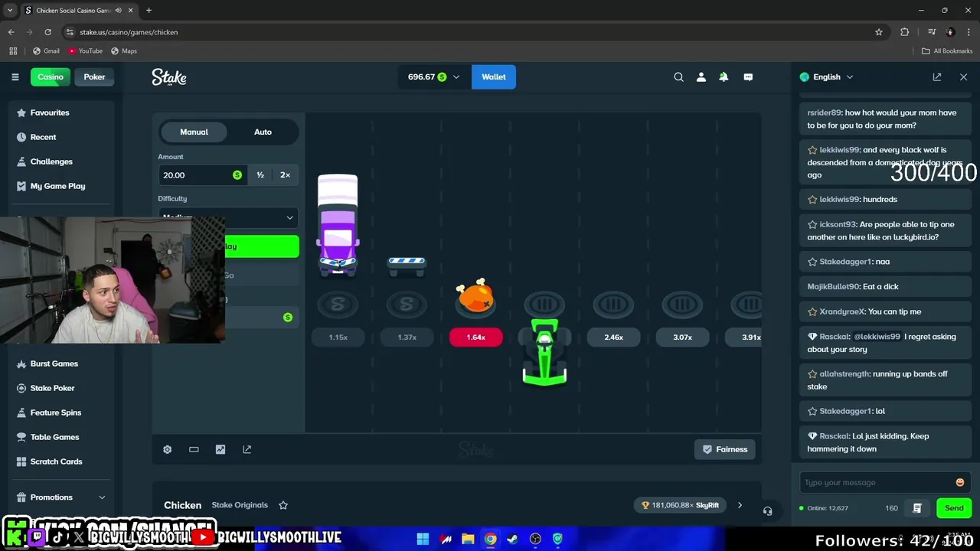
Task: Open the live support headset icon
Action: [x=767, y=511]
